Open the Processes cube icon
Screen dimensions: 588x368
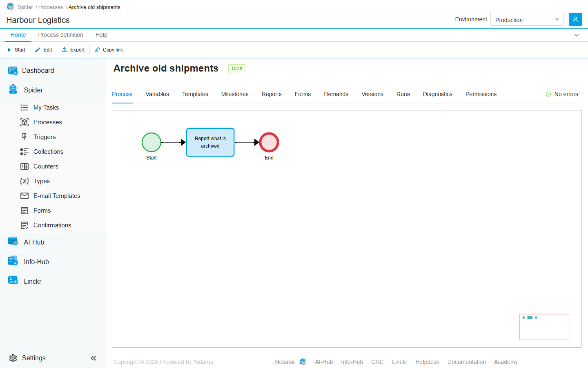24,122
